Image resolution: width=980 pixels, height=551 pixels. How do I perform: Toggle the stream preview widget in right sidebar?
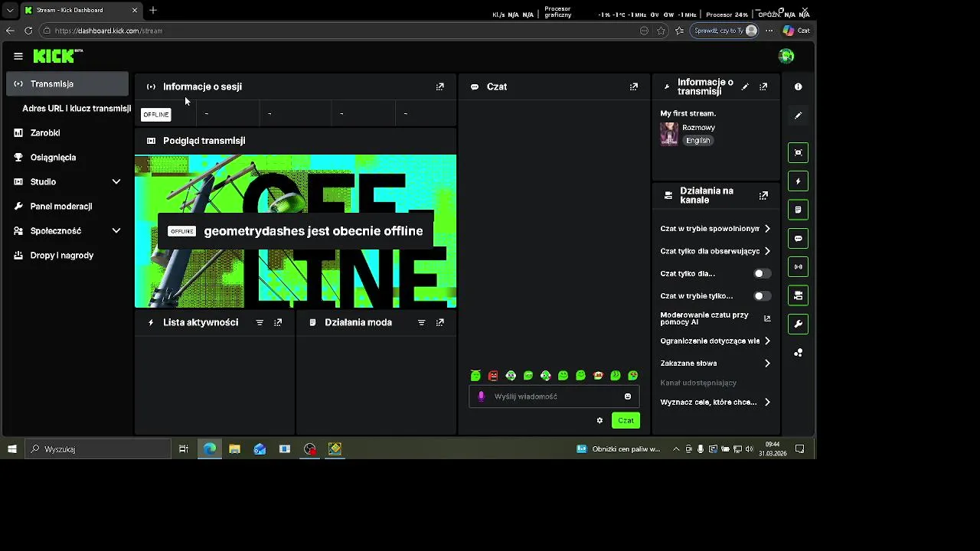click(799, 152)
